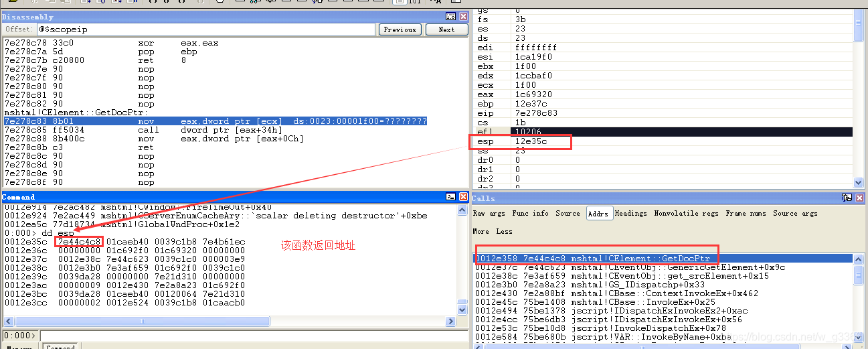Select eax register value 1c69320

533,95
